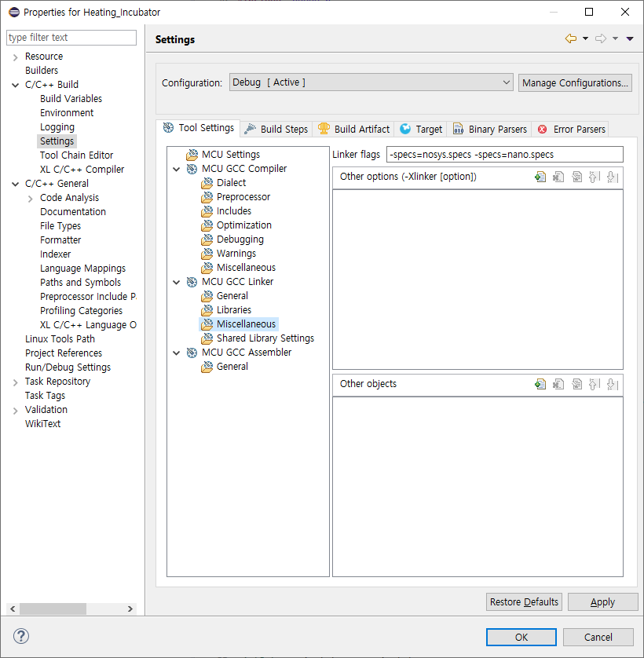Viewport: 644px width, 658px height.
Task: Click the Warnings folder icon
Action: tap(207, 254)
